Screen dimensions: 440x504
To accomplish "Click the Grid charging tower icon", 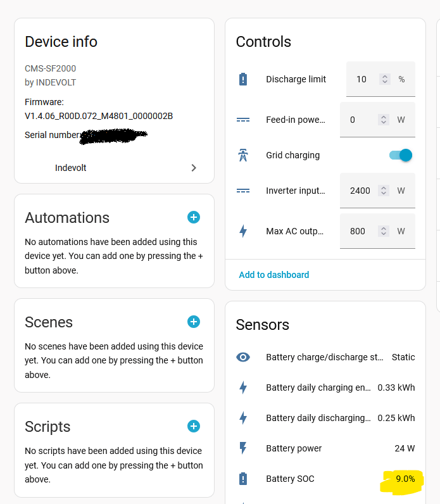I will pos(243,155).
